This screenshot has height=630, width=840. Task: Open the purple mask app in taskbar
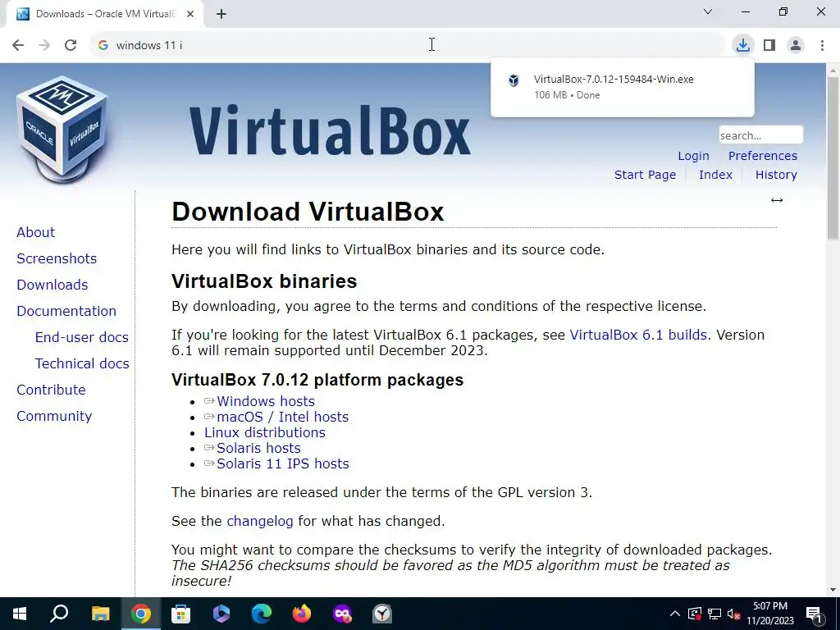click(342, 614)
